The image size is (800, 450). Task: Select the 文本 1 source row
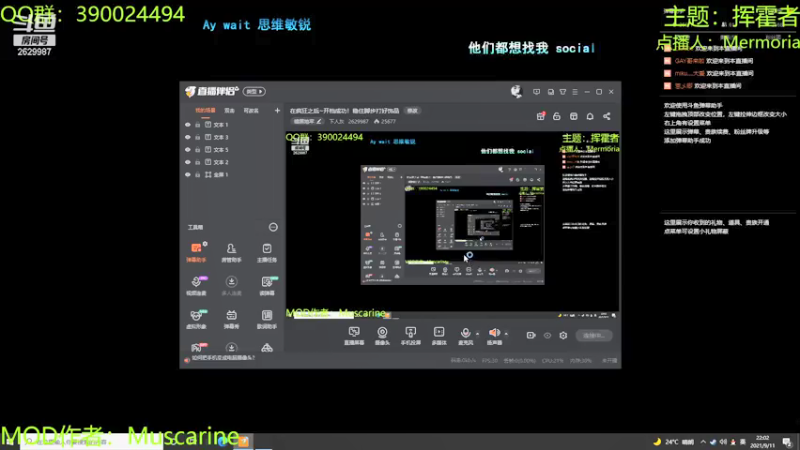pyautogui.click(x=232, y=124)
